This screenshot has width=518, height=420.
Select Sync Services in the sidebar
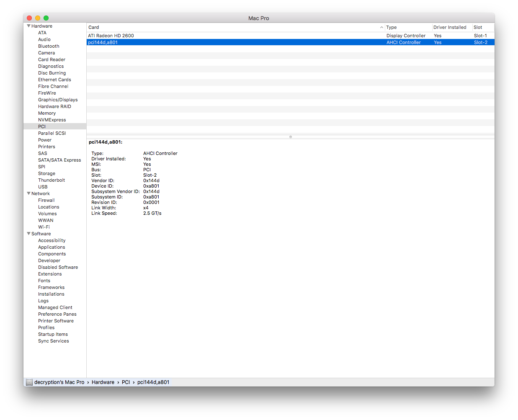(x=54, y=341)
